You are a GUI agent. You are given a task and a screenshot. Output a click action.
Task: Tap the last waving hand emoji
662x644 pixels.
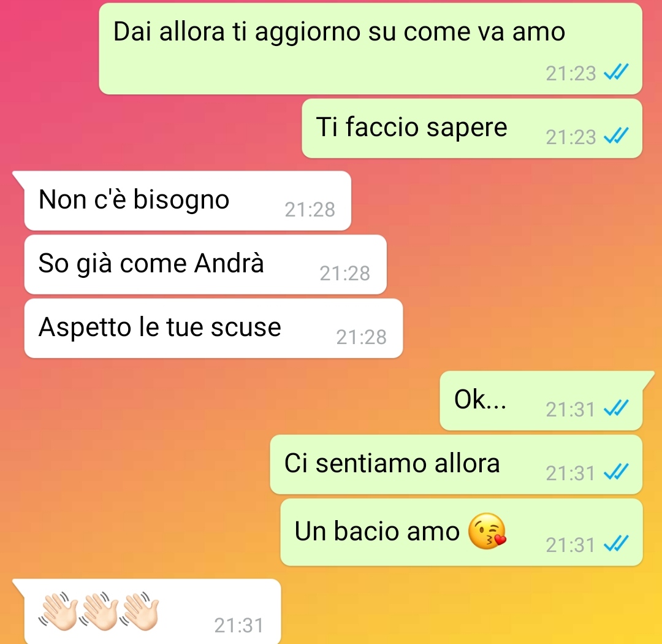click(139, 611)
